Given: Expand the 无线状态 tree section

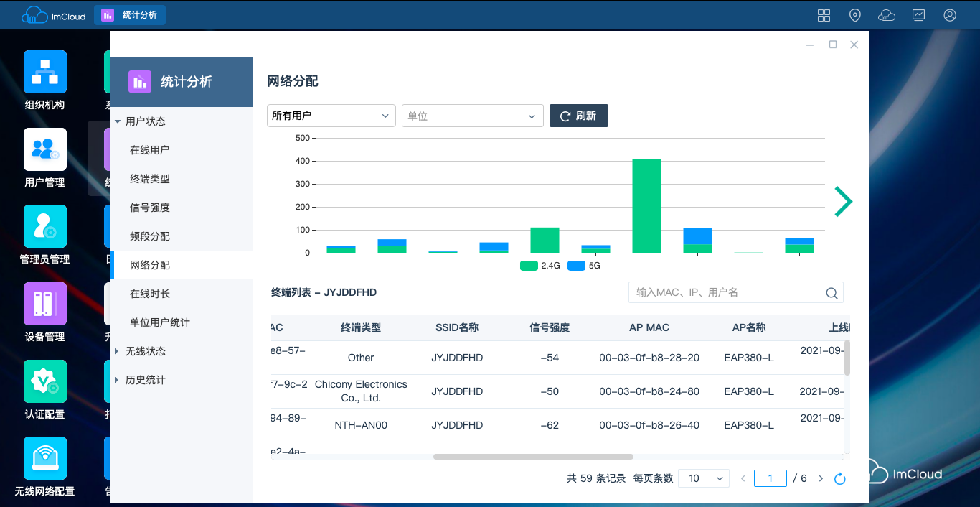Looking at the screenshot, I should click(145, 351).
